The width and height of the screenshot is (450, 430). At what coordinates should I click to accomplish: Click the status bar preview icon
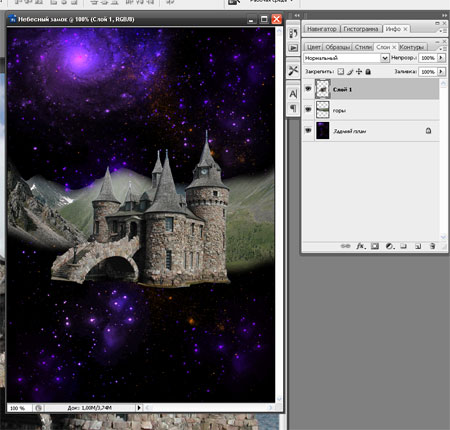[38, 408]
